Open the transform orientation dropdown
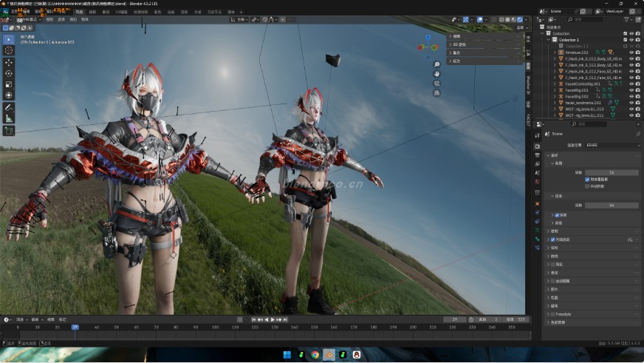644x363 pixels. point(239,19)
